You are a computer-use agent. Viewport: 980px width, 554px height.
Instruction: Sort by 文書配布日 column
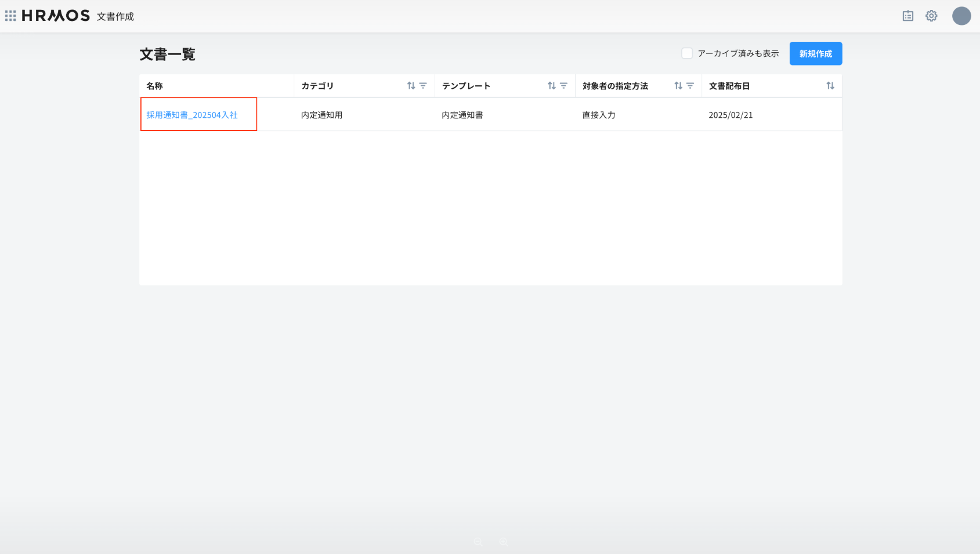(x=830, y=86)
